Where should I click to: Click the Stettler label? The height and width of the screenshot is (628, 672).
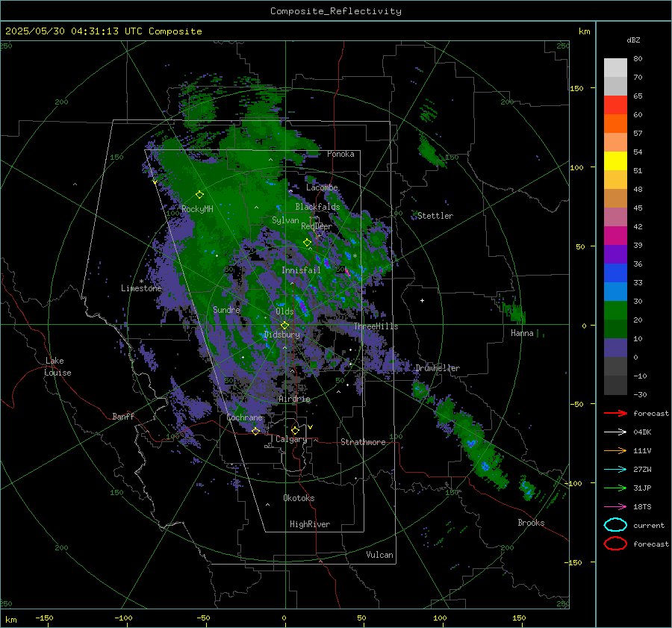point(435,216)
